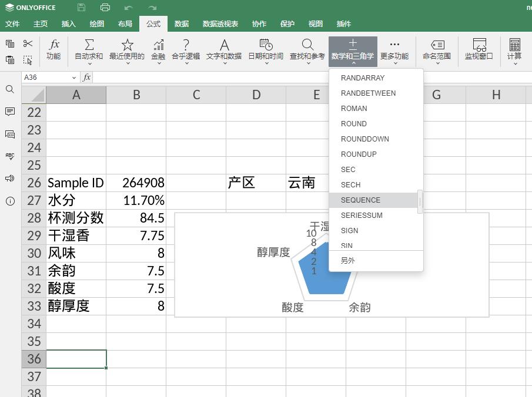The height and width of the screenshot is (397, 532).
Task: Open the 日期和时间 (Date and Time) functions icon
Action: click(265, 51)
